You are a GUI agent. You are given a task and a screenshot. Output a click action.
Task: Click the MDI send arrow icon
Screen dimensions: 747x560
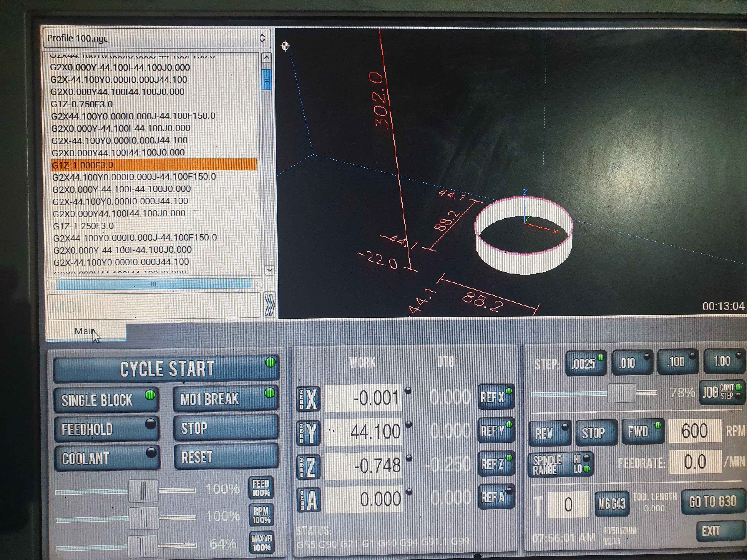coord(269,305)
